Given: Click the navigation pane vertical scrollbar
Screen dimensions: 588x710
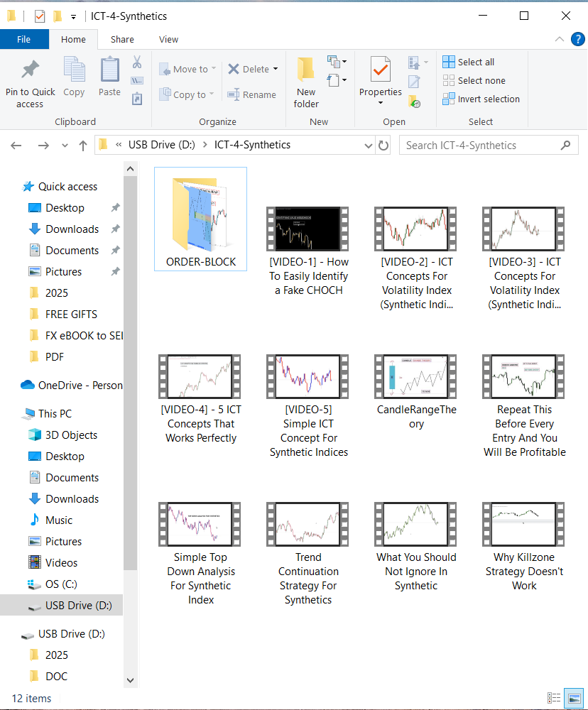Looking at the screenshot, I should [x=129, y=355].
